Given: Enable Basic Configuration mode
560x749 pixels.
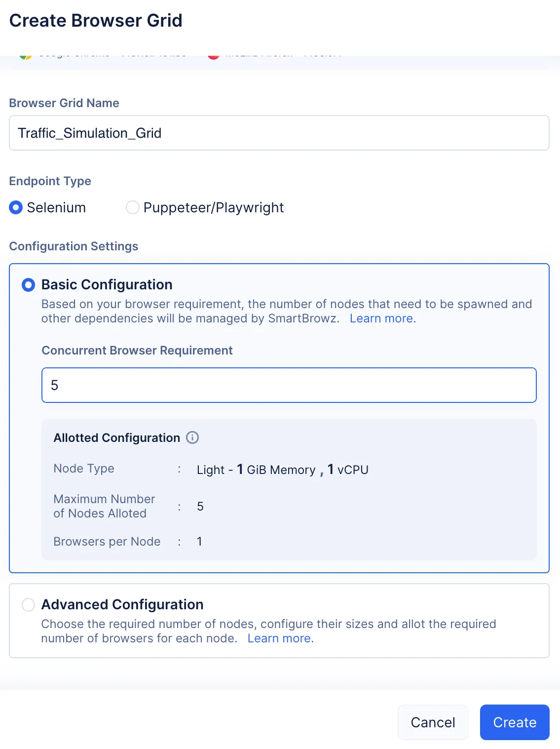Looking at the screenshot, I should pyautogui.click(x=28, y=284).
